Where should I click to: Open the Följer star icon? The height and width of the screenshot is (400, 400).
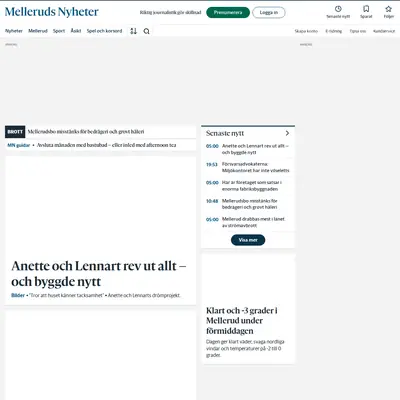[388, 9]
